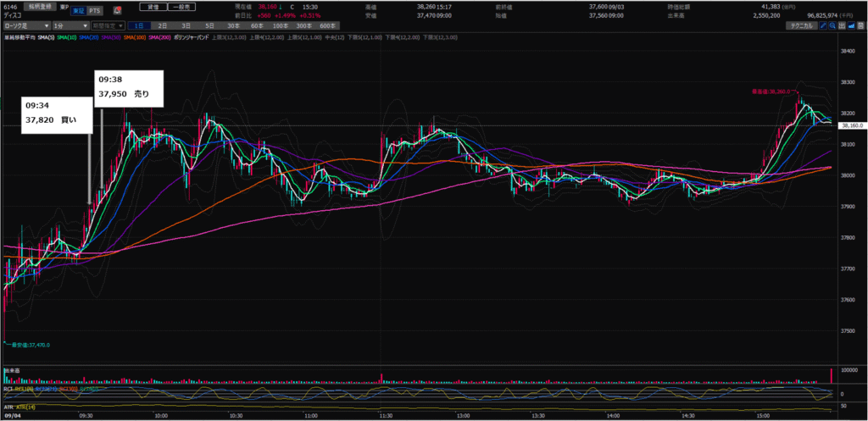The height and width of the screenshot is (421, 868).
Task: Click the save chart icon
Action: point(860,25)
